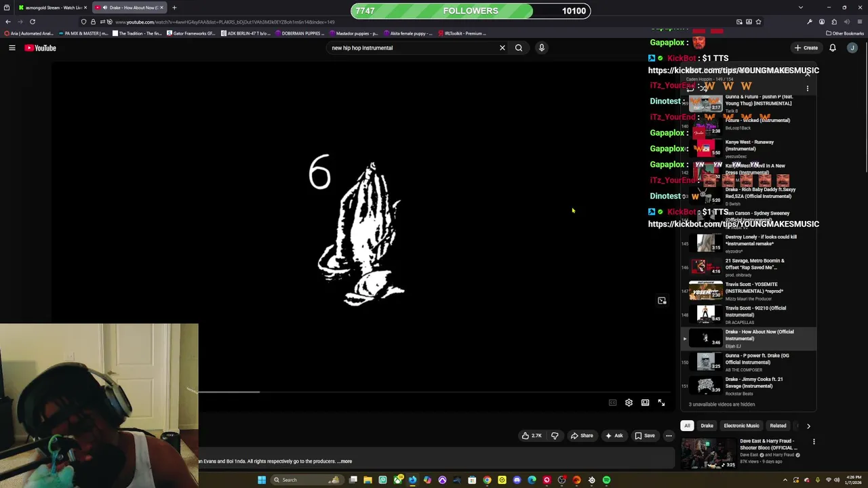
Task: Start voice search with the microphone
Action: click(x=541, y=48)
